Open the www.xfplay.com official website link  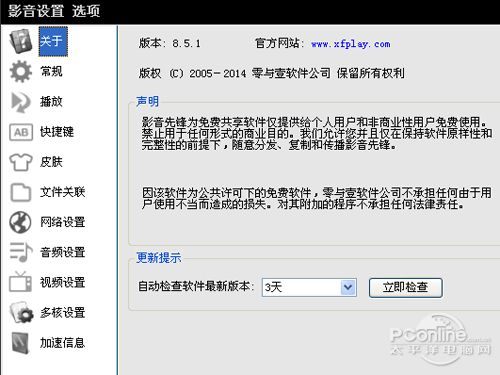tap(350, 44)
